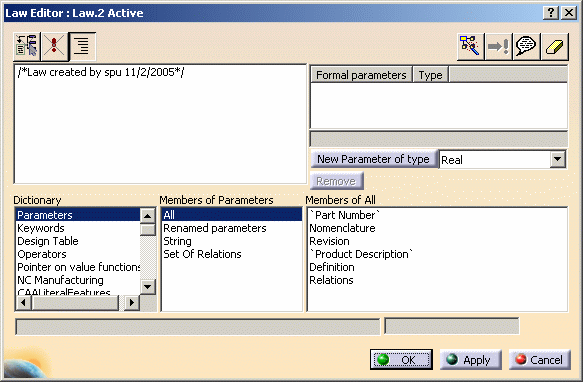Click the New Parameter of type button
Viewport: 583px width, 382px height.
373,159
